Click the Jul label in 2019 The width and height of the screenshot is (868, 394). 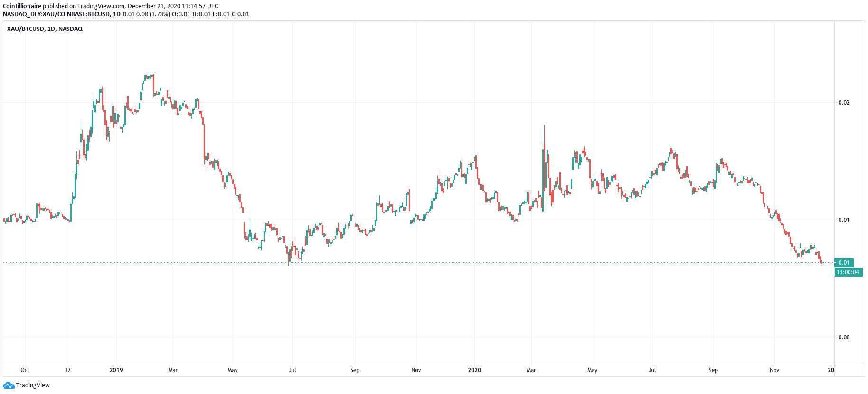[x=292, y=370]
